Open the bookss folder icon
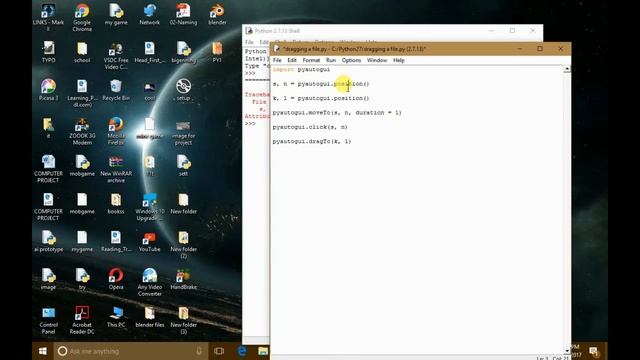 (116, 203)
